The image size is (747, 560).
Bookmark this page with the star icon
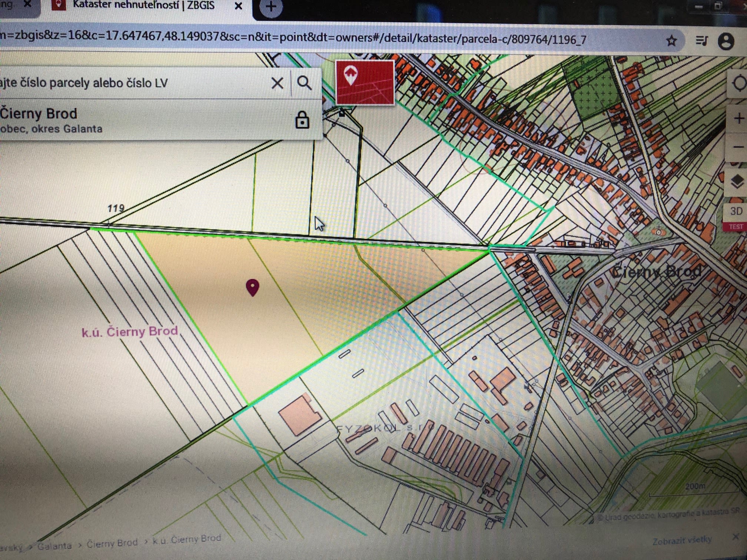pyautogui.click(x=671, y=41)
